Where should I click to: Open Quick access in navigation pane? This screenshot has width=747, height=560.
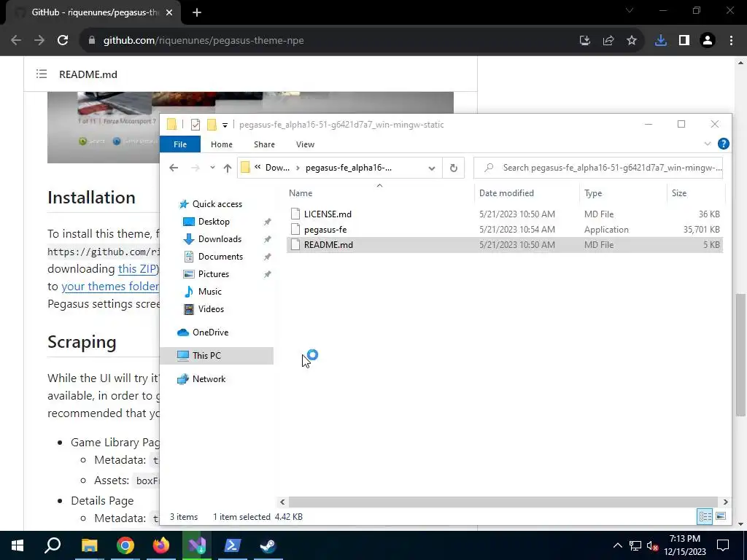217,204
